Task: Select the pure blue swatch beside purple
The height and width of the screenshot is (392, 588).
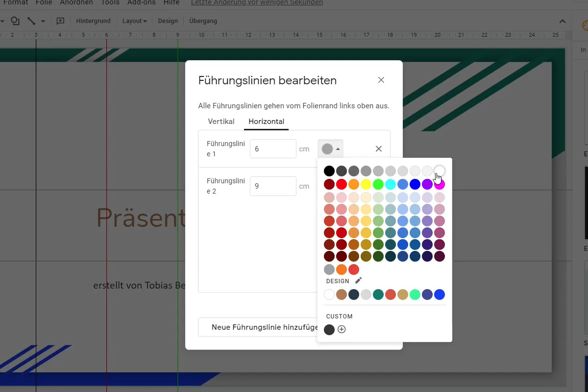Action: [x=415, y=184]
